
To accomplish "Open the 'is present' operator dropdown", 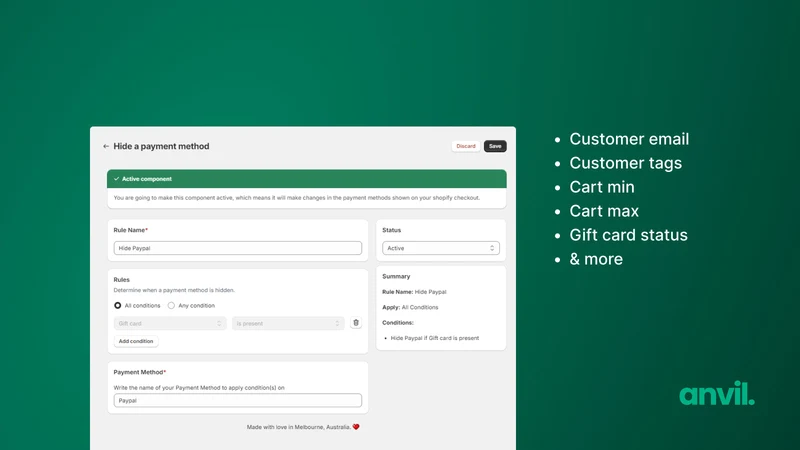I will [288, 323].
